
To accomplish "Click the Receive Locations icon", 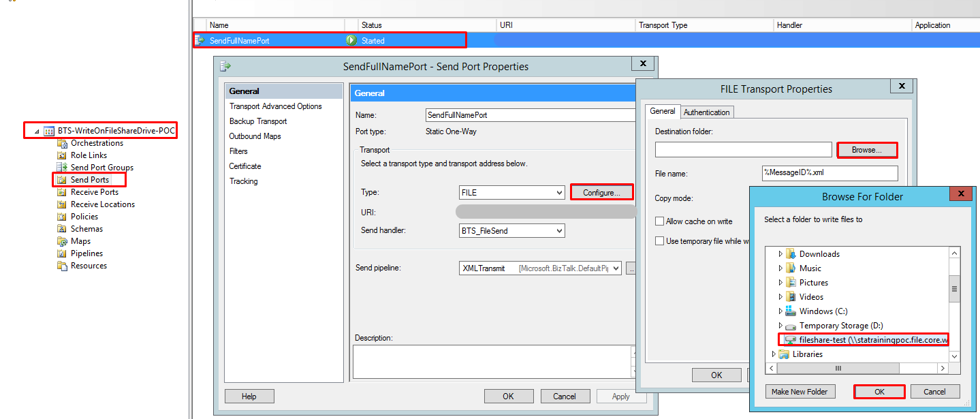I will click(x=63, y=204).
